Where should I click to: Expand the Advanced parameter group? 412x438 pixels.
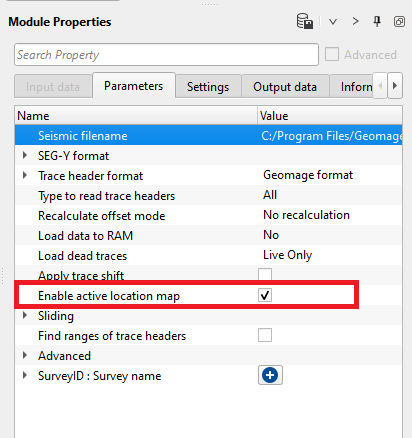pyautogui.click(x=25, y=355)
